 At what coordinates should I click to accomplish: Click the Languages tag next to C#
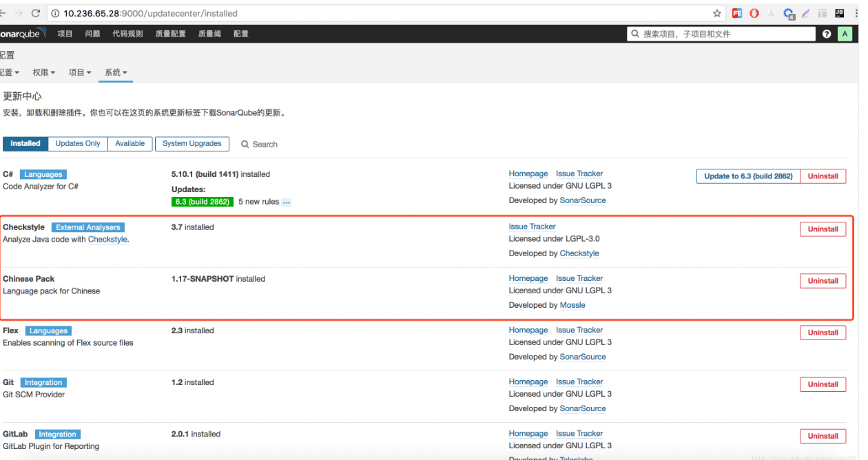pos(43,175)
